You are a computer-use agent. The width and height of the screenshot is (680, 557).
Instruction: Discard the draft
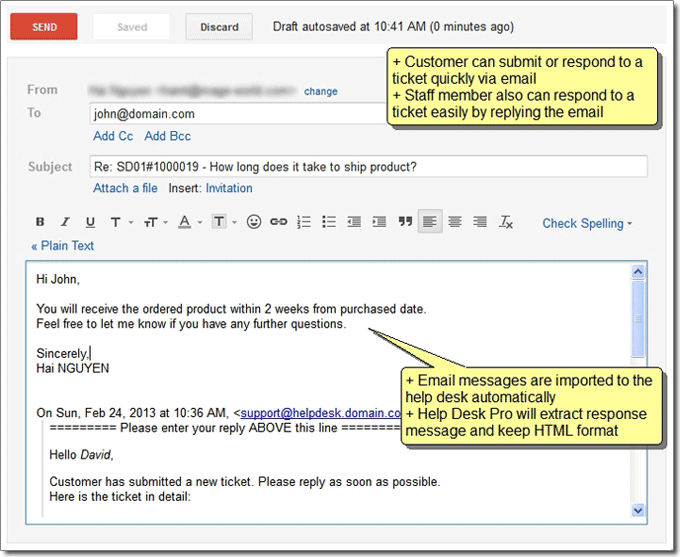click(x=219, y=27)
